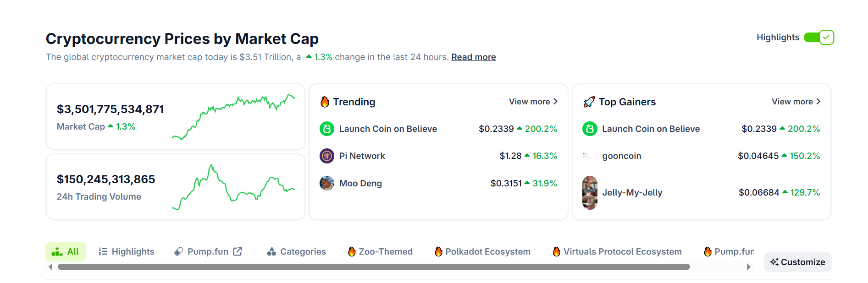
Task: Open the Read more link
Action: 474,57
